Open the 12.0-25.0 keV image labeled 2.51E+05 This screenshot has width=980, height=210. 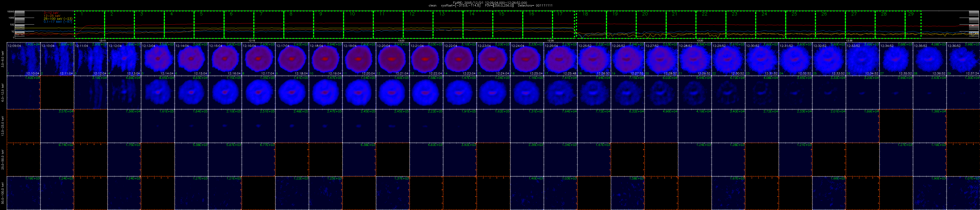(x=258, y=126)
